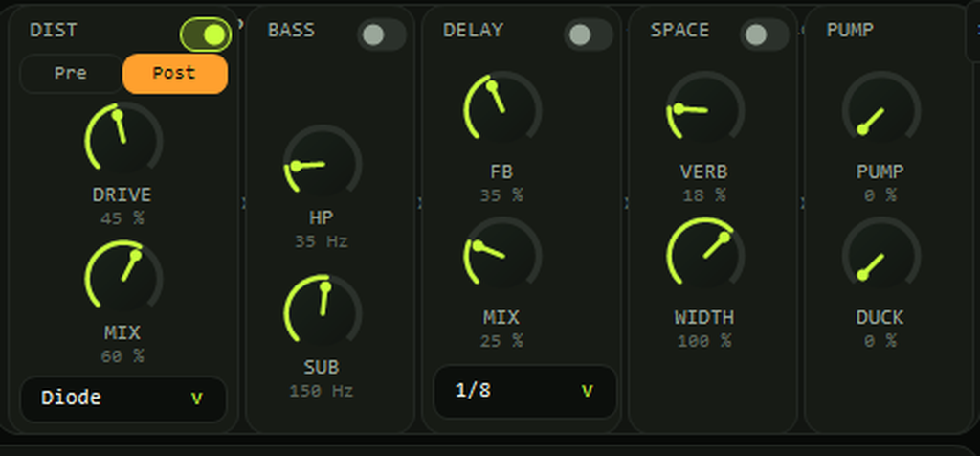Click the DIST mix value 60 %
The width and height of the screenshot is (980, 456).
pos(122,356)
